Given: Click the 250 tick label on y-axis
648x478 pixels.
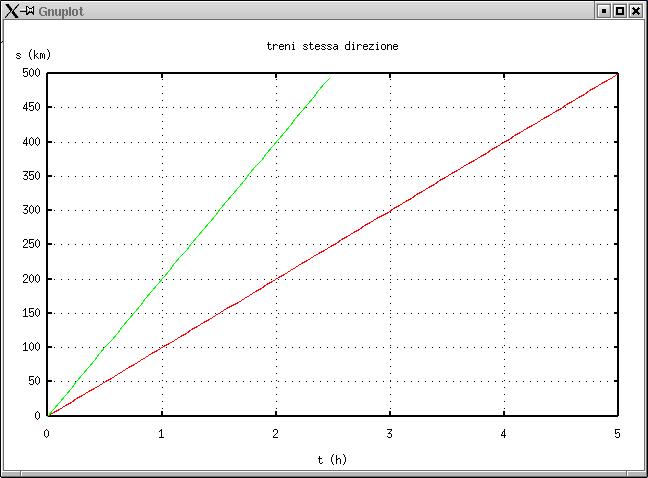Looking at the screenshot, I should click(29, 245).
